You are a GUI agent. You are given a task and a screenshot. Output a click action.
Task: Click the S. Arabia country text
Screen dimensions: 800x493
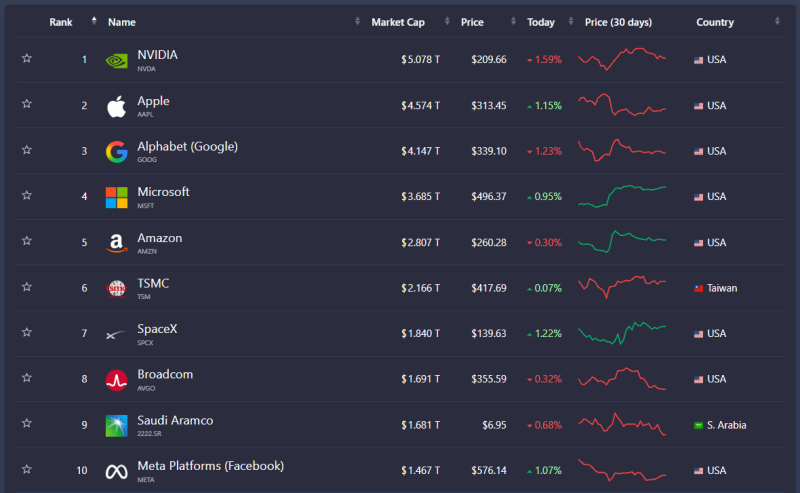[x=727, y=425]
